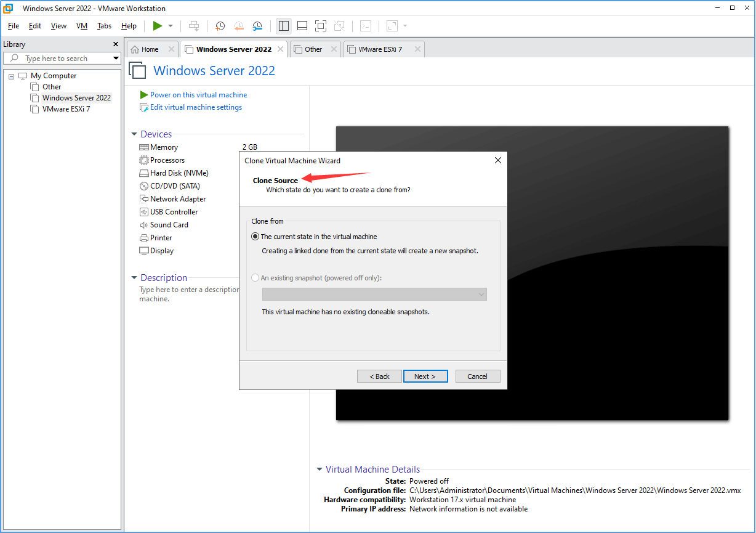The height and width of the screenshot is (533, 756).
Task: Select the current state radio option
Action: (255, 237)
